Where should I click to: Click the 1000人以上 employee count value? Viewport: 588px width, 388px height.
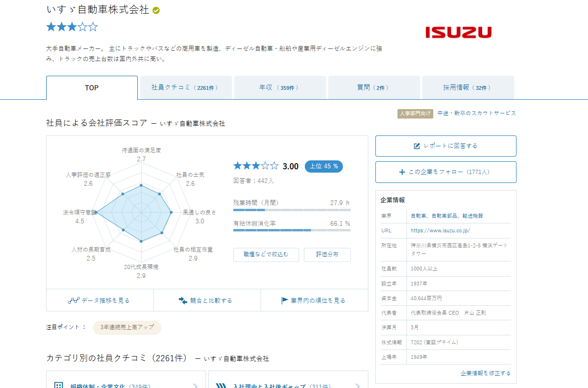pos(424,269)
